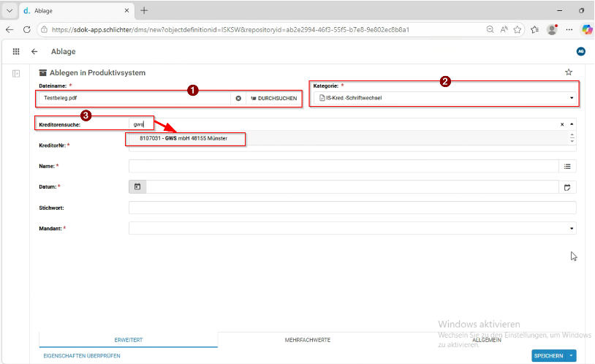Add page to favorites star
This screenshot has width=595, height=364.
(518, 30)
